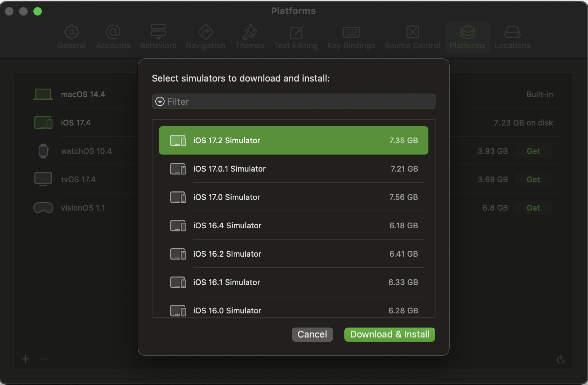Open the Navigation tab icon
Image resolution: width=588 pixels, height=385 pixels.
pos(205,32)
